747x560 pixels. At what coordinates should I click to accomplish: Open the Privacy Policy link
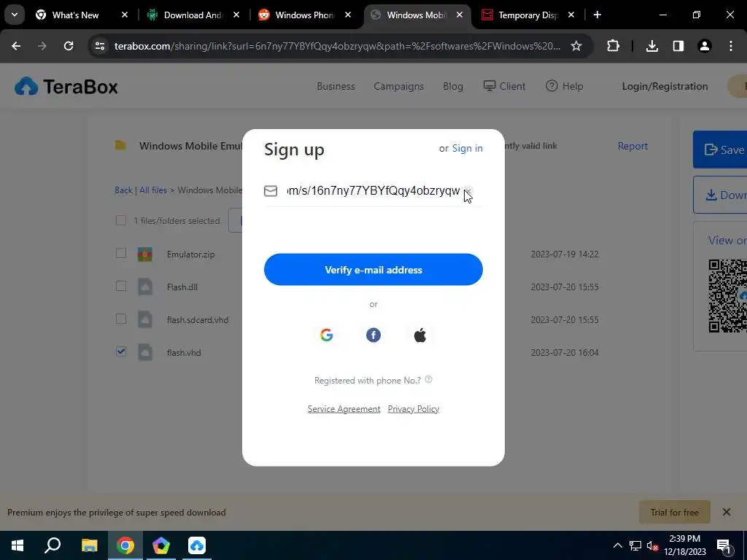414,408
